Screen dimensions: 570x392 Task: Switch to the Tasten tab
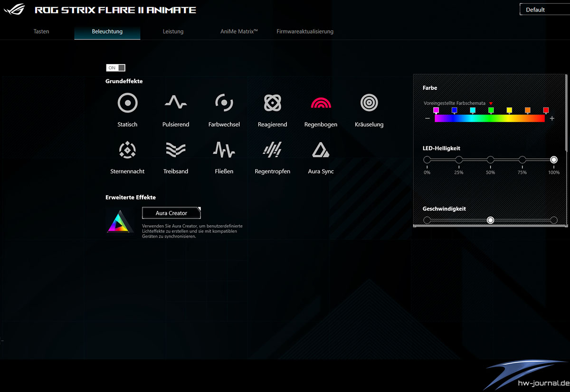(41, 31)
